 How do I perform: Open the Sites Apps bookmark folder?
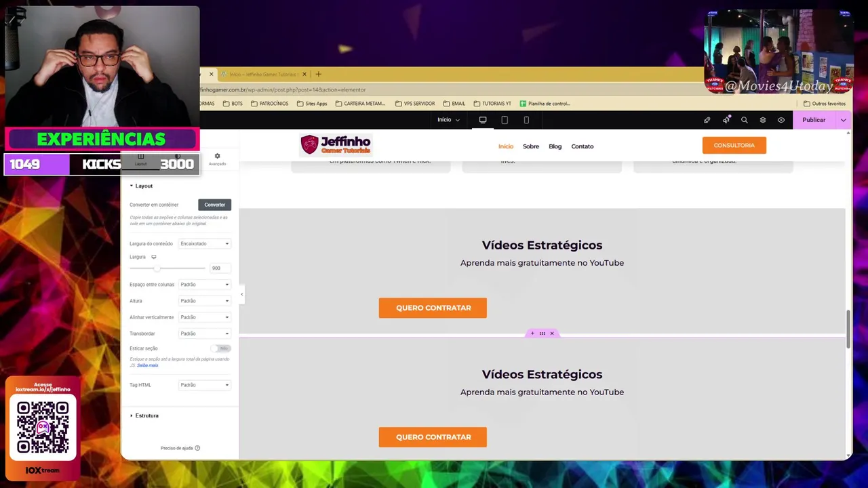(x=312, y=104)
